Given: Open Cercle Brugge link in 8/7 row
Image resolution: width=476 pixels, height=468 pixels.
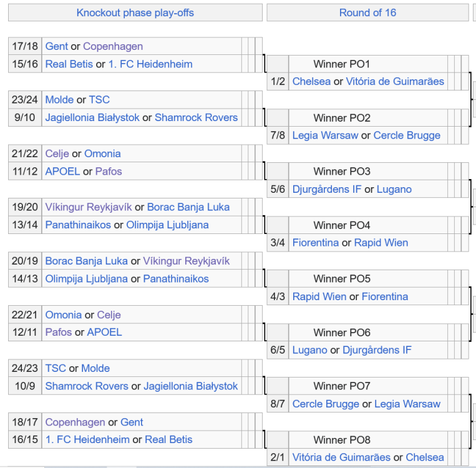Looking at the screenshot, I should 326,404.
